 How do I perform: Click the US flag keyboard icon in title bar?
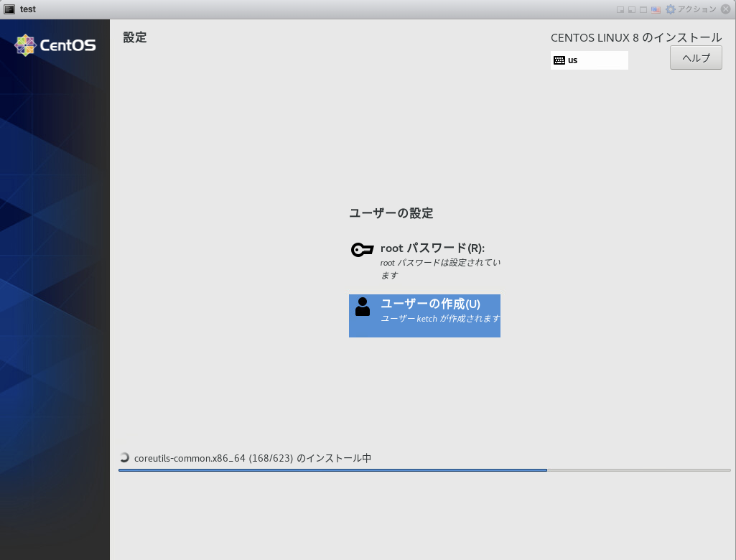[656, 9]
